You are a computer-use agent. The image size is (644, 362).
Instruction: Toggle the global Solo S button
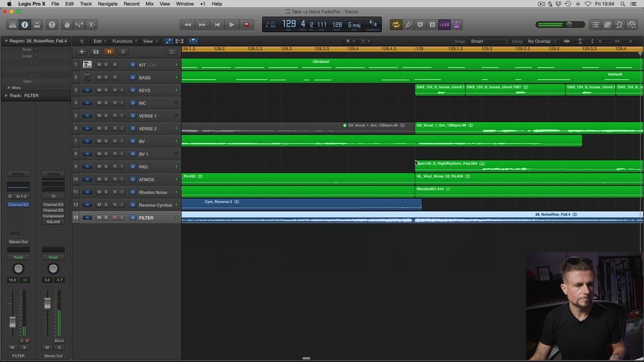click(x=432, y=25)
